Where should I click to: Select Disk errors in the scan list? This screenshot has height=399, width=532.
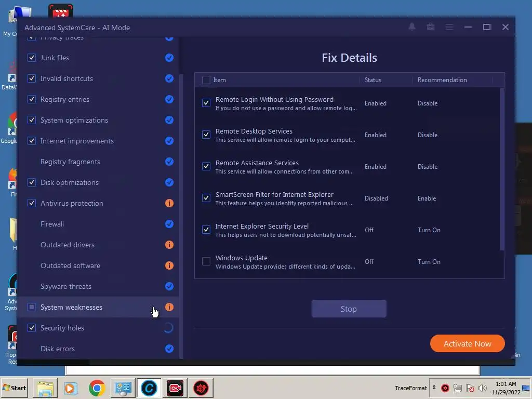click(98, 349)
